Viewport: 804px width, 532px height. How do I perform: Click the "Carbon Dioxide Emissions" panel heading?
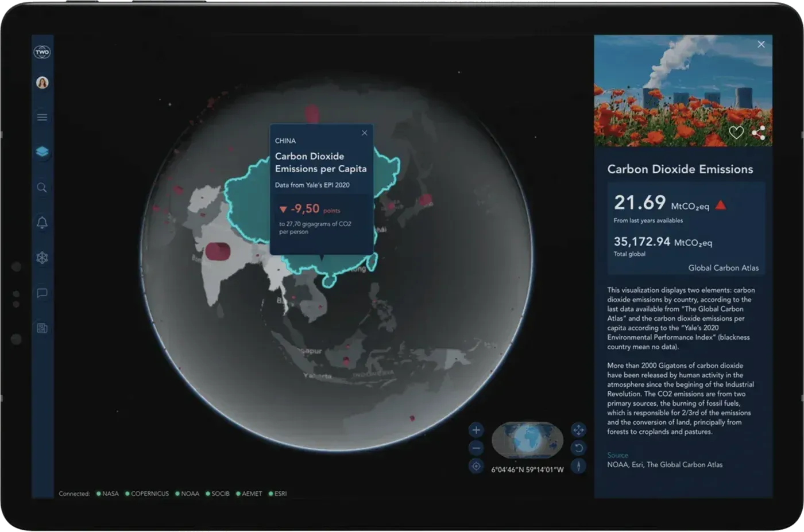click(680, 169)
